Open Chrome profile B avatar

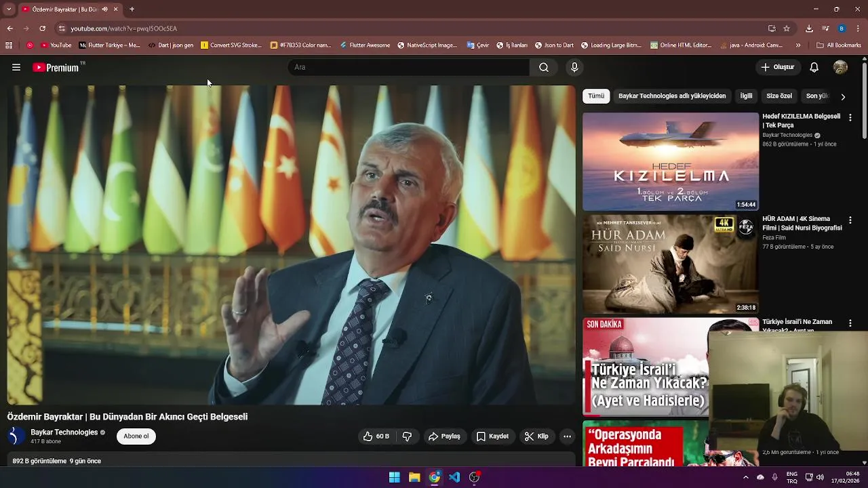[842, 28]
